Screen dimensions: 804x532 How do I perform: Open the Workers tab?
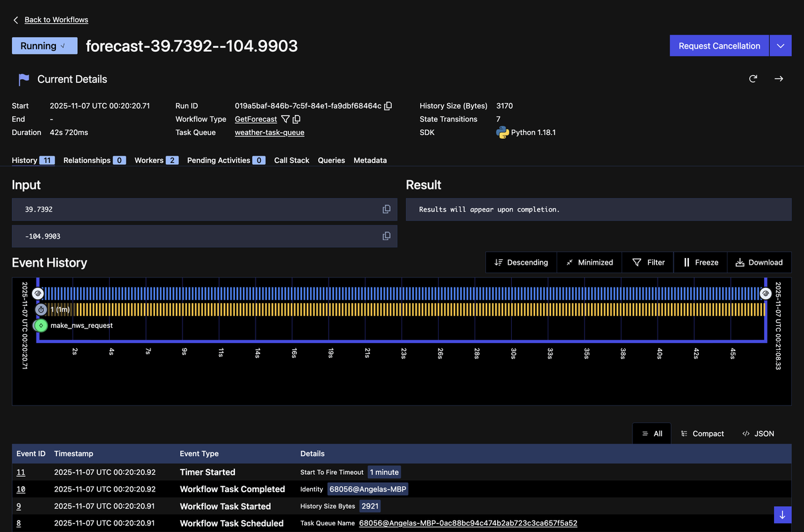(156, 160)
